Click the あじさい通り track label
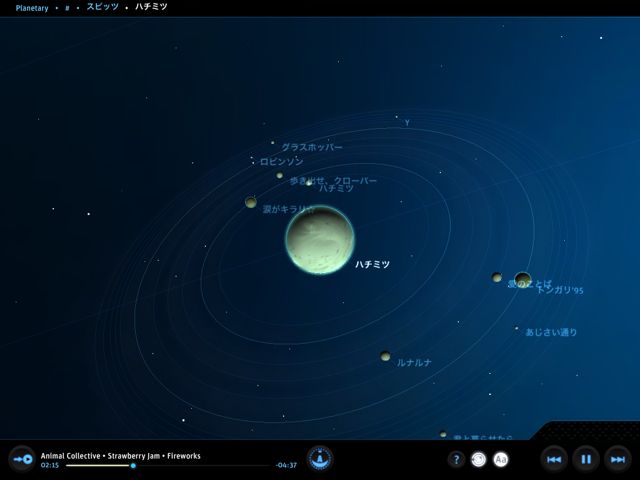Screen dimensions: 640x480 pos(551,332)
